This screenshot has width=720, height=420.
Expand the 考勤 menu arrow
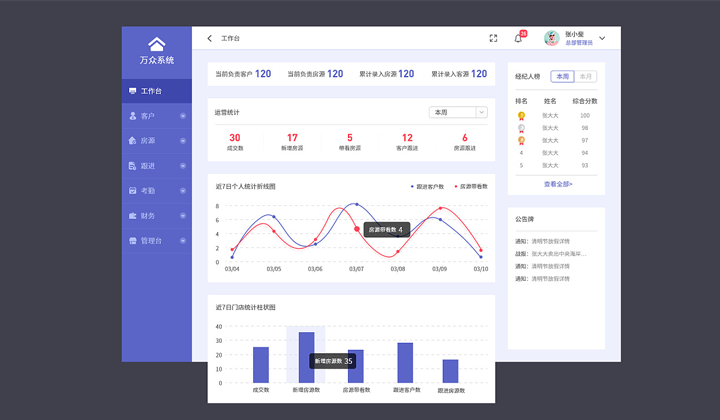click(x=183, y=190)
